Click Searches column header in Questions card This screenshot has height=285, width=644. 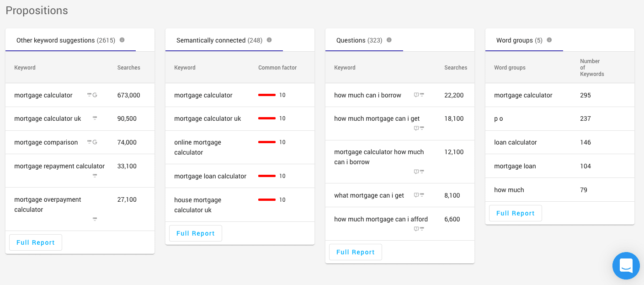(456, 68)
